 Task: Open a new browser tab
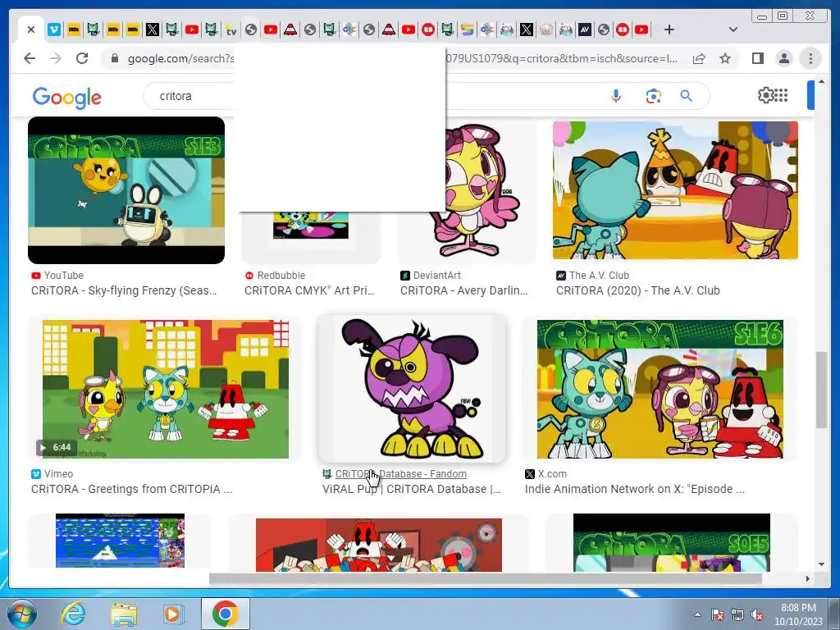coord(669,30)
